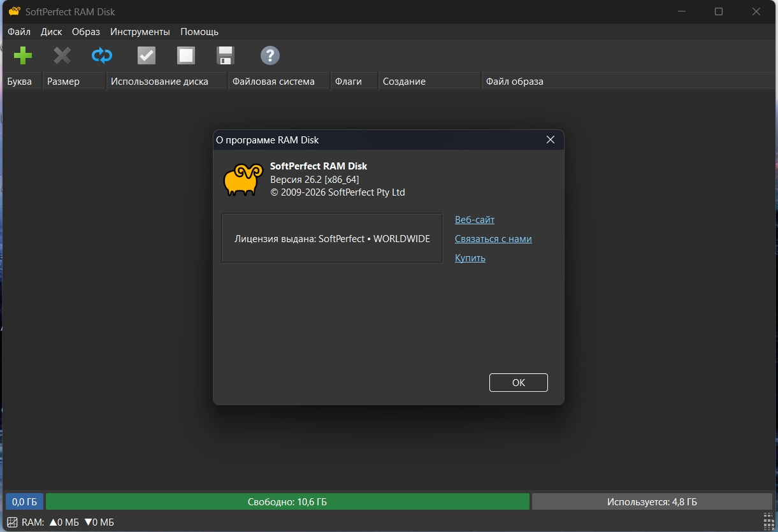Click the Флаги column header
Screen dimensions: 778x532
354,81
